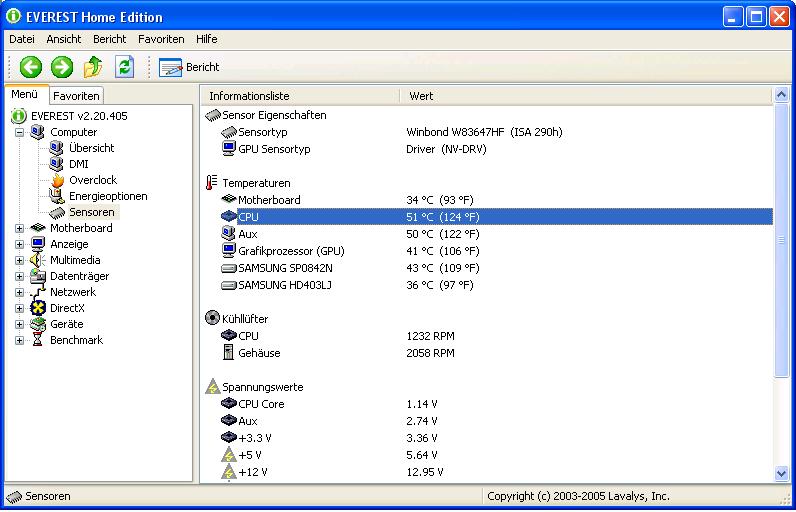Screen dimensions: 796x512
Task: Click the Kühllüfter fan icon
Action: tap(212, 318)
